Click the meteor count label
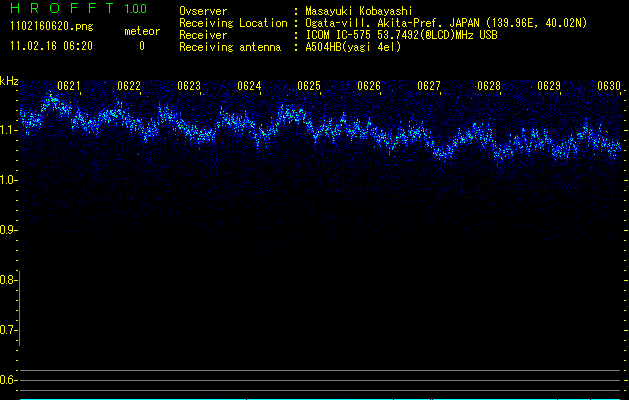 pyautogui.click(x=141, y=31)
